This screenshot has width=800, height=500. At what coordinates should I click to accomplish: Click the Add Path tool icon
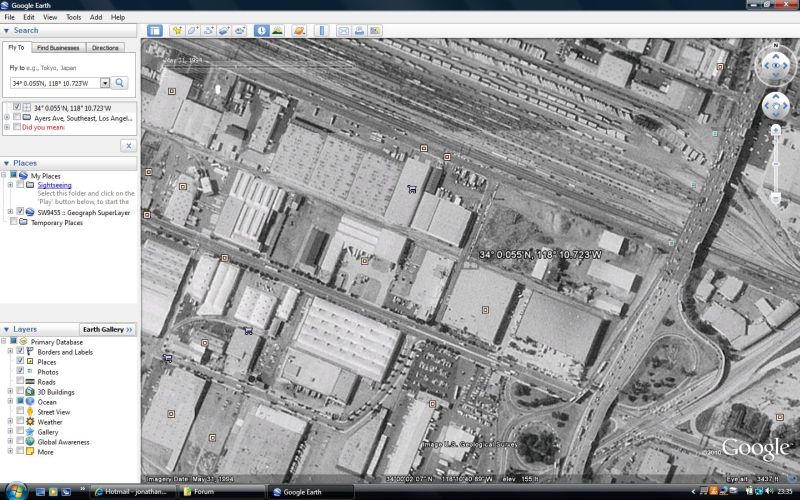tap(209, 31)
